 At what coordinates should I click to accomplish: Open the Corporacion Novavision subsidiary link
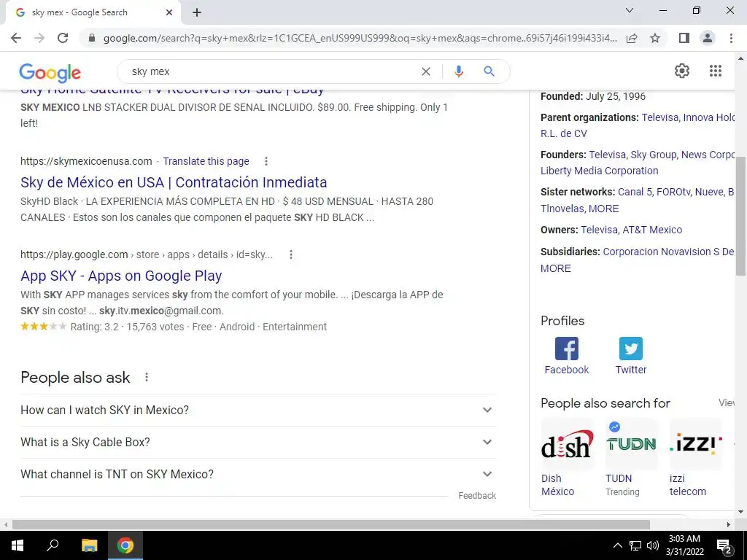tap(668, 252)
